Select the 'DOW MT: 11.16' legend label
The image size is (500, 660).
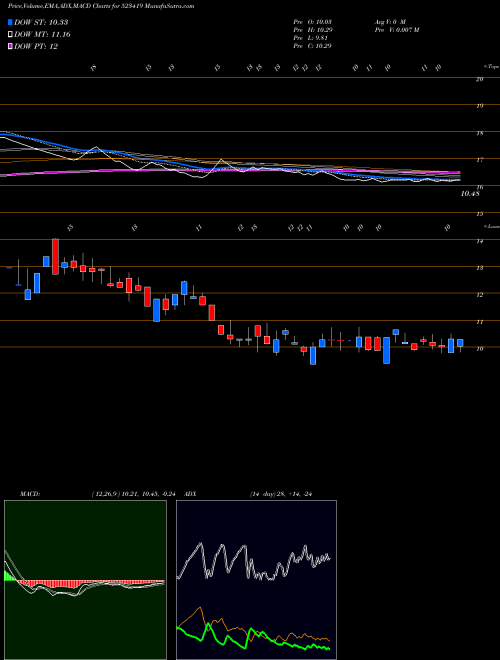point(42,35)
